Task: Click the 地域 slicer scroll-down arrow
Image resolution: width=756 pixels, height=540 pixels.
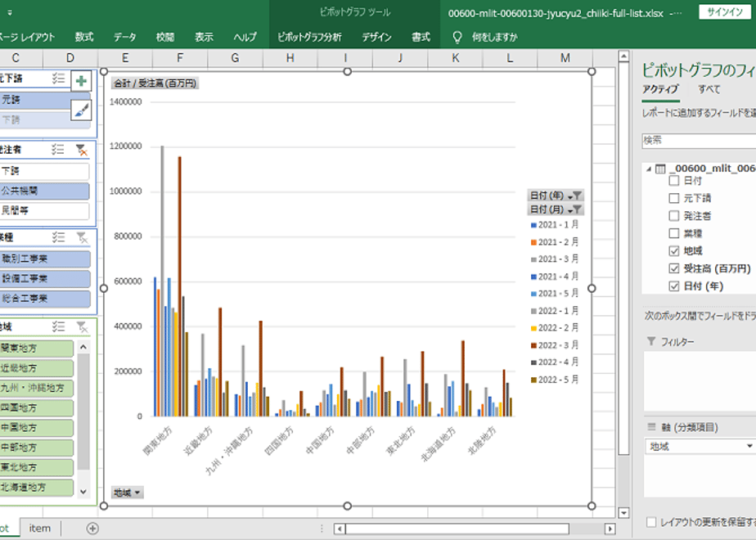Action: (83, 491)
